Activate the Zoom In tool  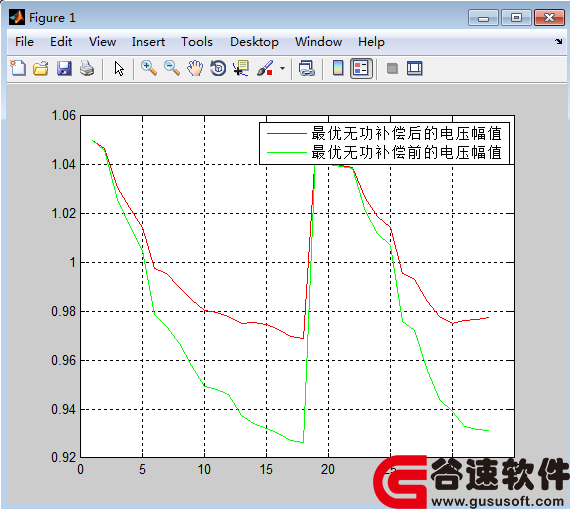point(149,68)
